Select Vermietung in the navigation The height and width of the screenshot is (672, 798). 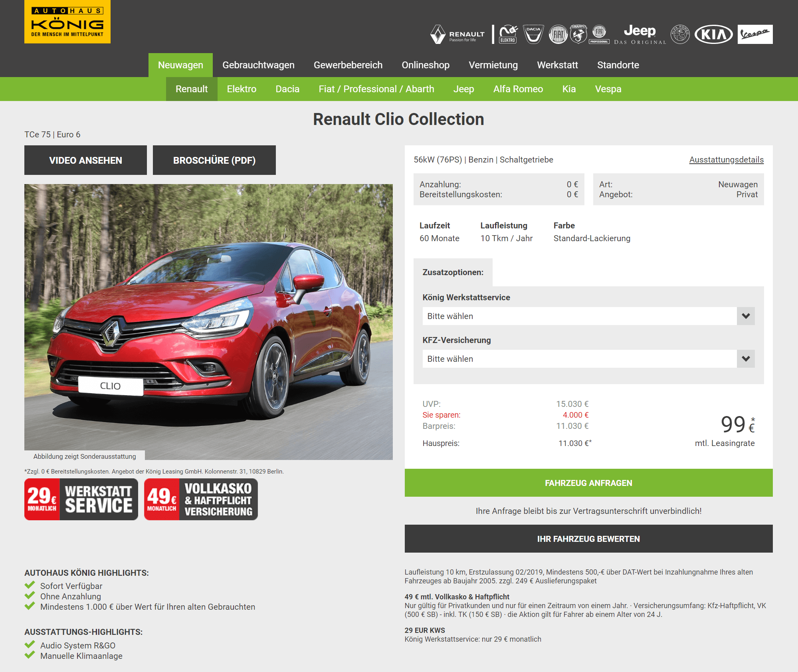click(x=493, y=65)
